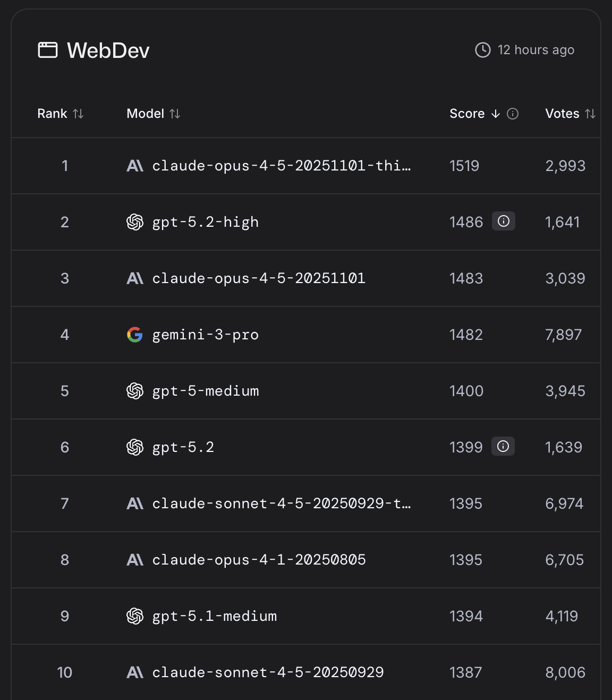612x700 pixels.
Task: Toggle Score descending sort arrow
Action: pos(496,114)
